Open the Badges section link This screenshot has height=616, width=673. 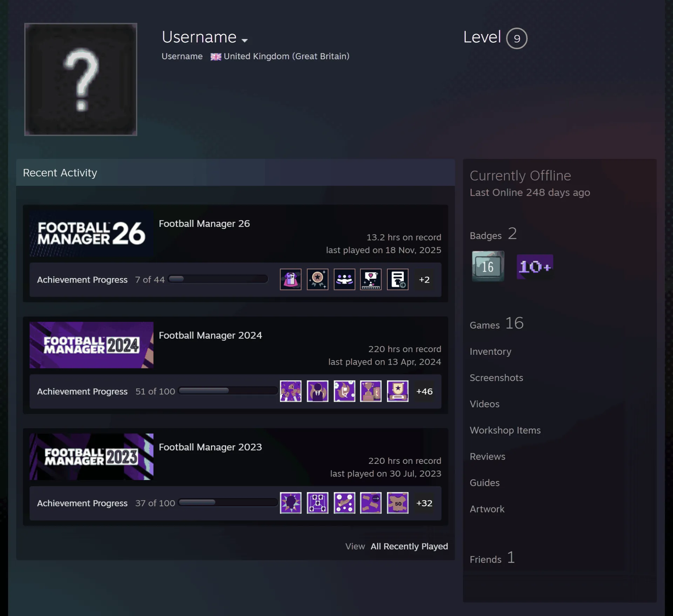tap(493, 234)
